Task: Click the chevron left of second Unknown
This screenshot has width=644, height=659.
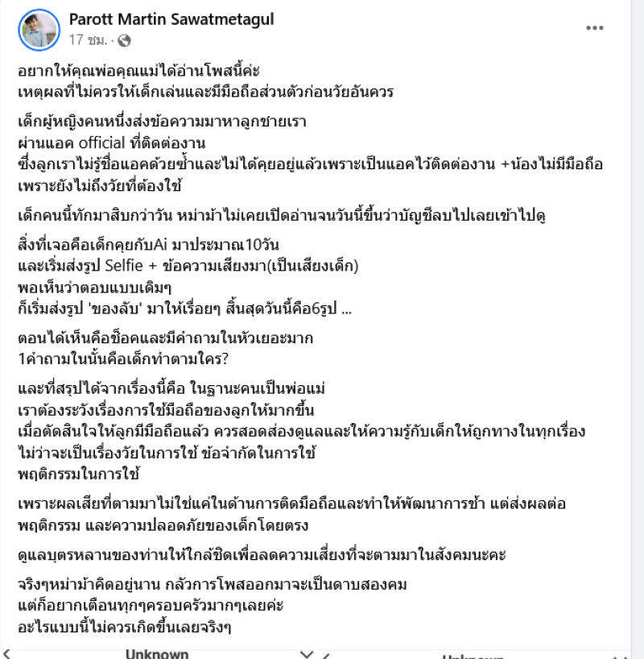Action: pyautogui.click(x=326, y=656)
